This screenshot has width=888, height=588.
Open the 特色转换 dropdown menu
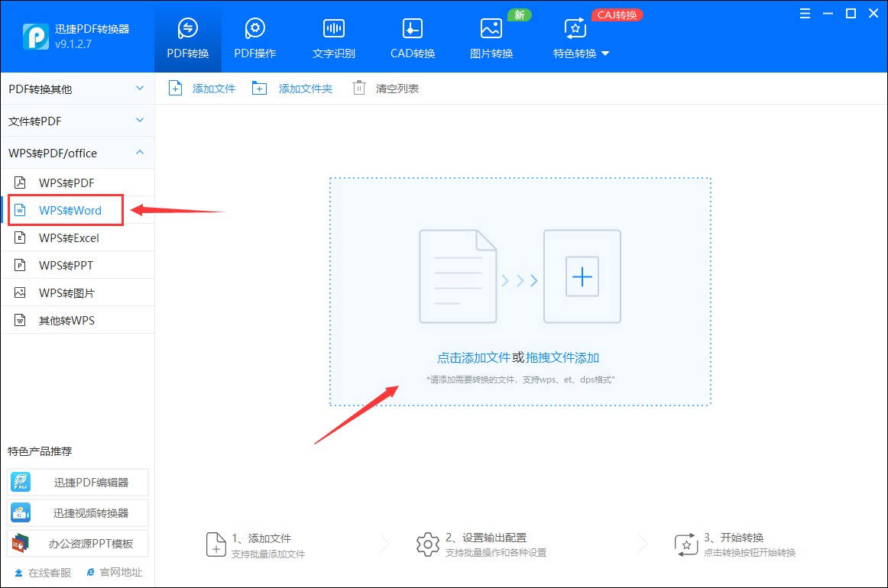point(581,37)
